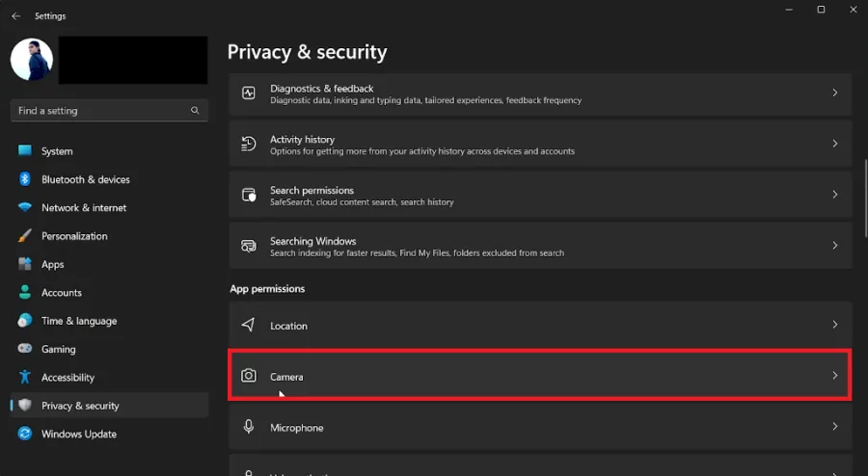Viewport: 868px width, 476px height.
Task: Click the Location label text
Action: click(288, 327)
